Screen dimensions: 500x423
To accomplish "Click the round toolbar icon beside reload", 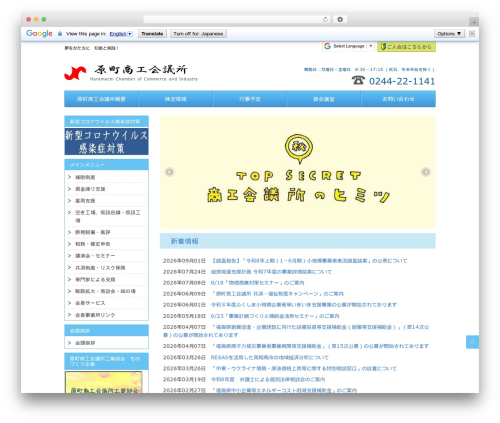I will (x=340, y=19).
